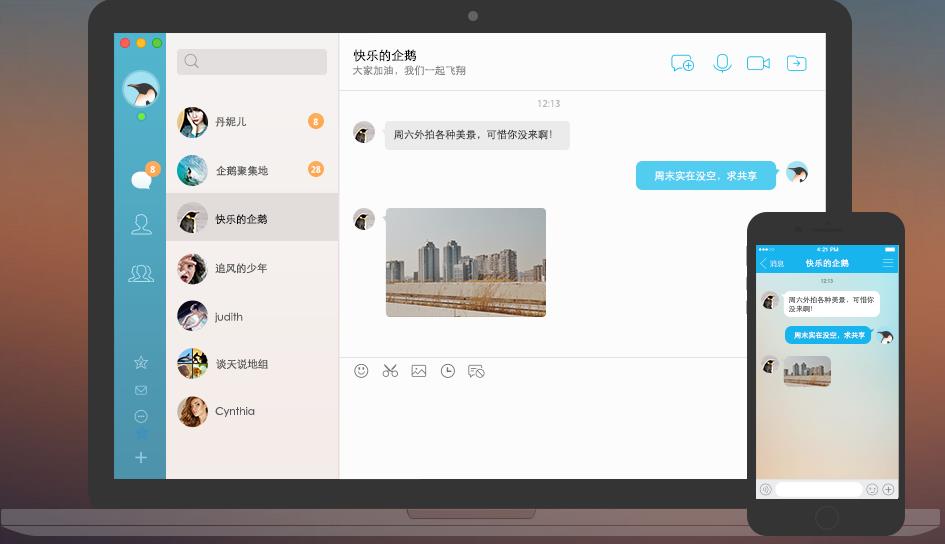Click the send file folder icon

(796, 63)
